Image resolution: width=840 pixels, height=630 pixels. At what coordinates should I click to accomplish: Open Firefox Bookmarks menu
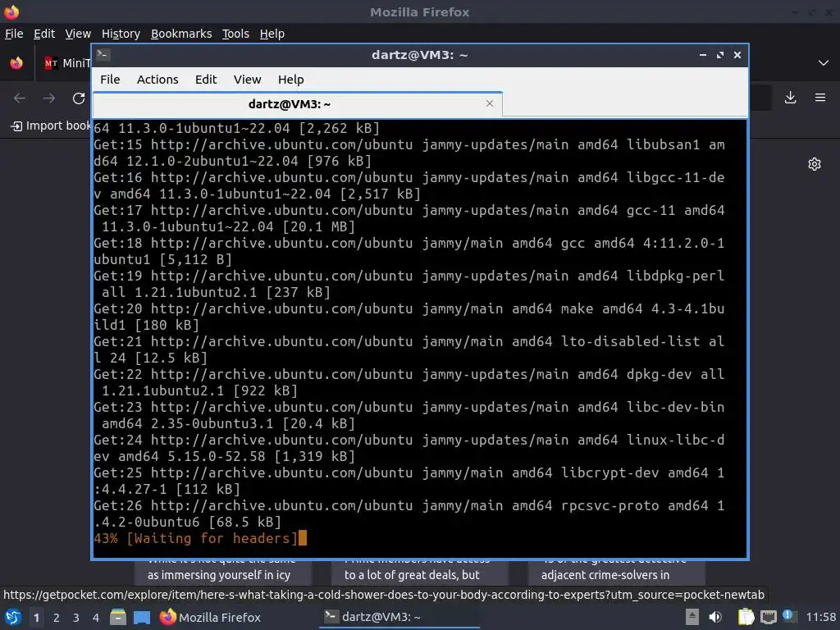point(181,34)
